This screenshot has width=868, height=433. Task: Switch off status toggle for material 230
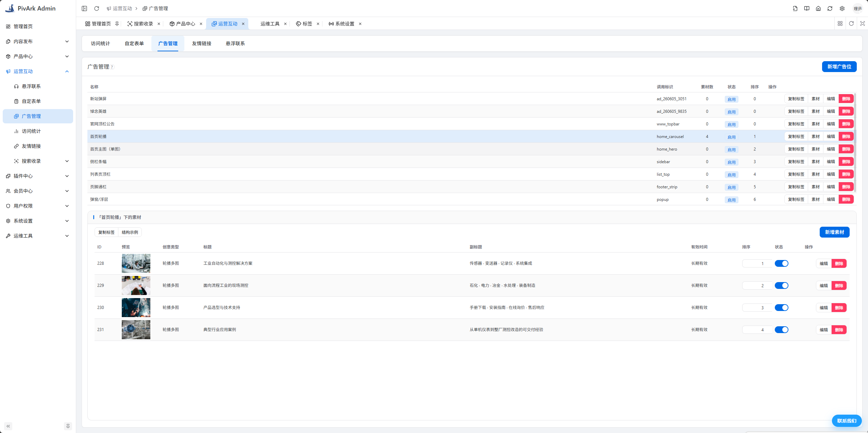point(781,308)
